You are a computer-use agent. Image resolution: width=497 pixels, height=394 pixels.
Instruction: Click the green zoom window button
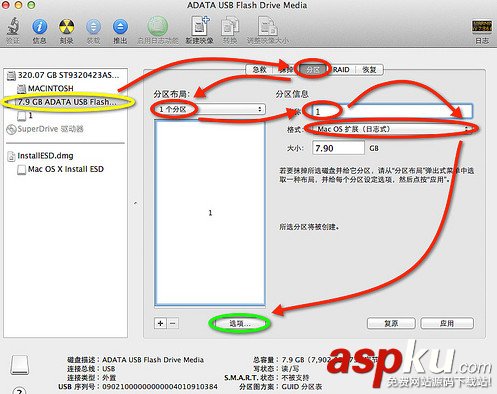tap(31, 5)
